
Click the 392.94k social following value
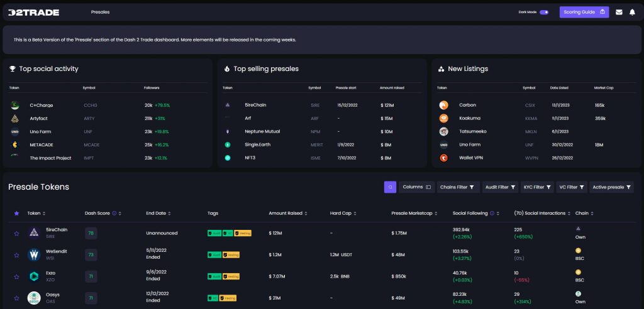pyautogui.click(x=461, y=230)
